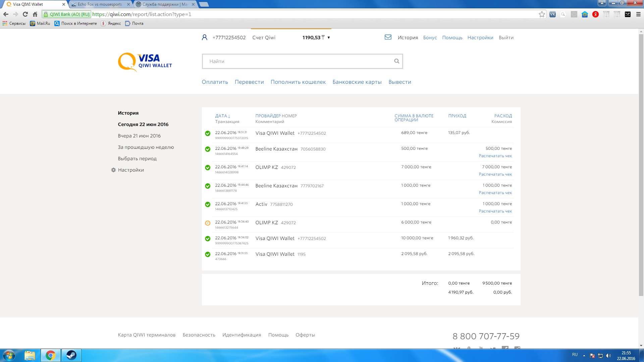644x362 pixels.
Task: Click Распечатать чек for OLIMP KZ 7 000,00
Action: [x=495, y=174]
